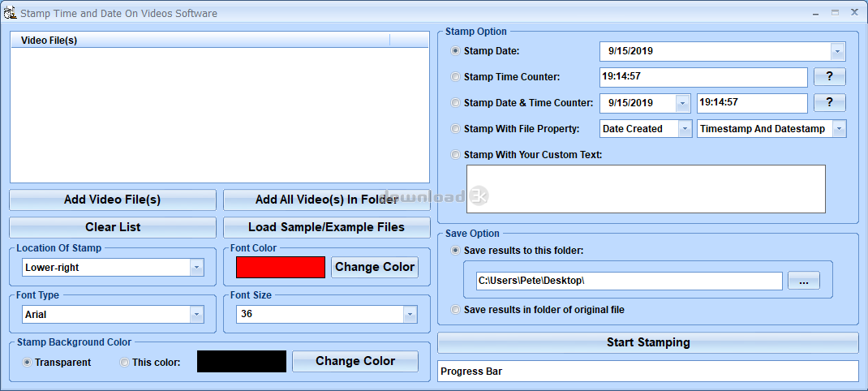
Task: Select This color background option
Action: [125, 362]
